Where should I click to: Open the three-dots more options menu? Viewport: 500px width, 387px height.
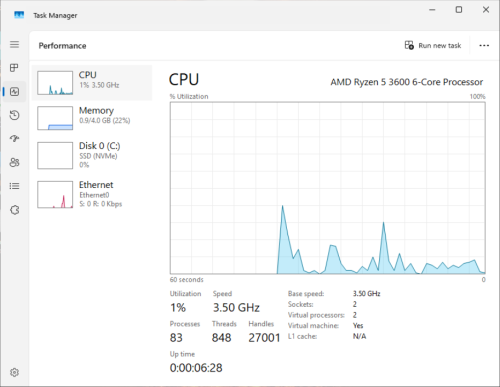click(484, 45)
